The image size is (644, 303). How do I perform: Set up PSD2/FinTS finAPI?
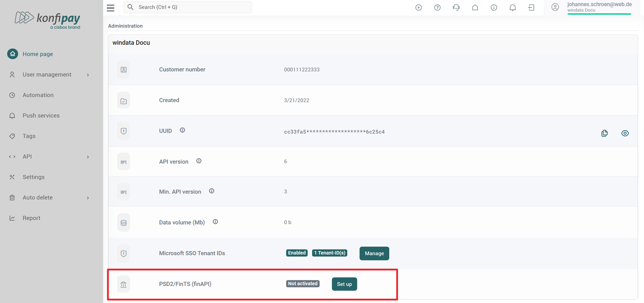pos(344,284)
